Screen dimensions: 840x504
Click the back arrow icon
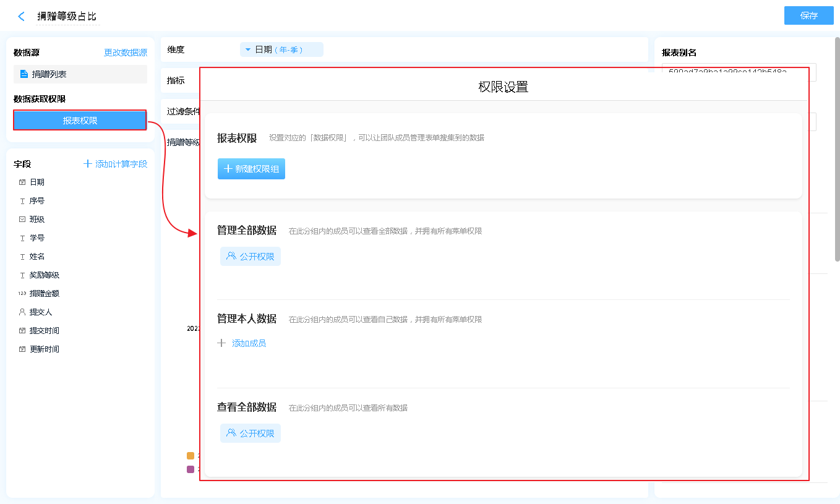pyautogui.click(x=22, y=17)
